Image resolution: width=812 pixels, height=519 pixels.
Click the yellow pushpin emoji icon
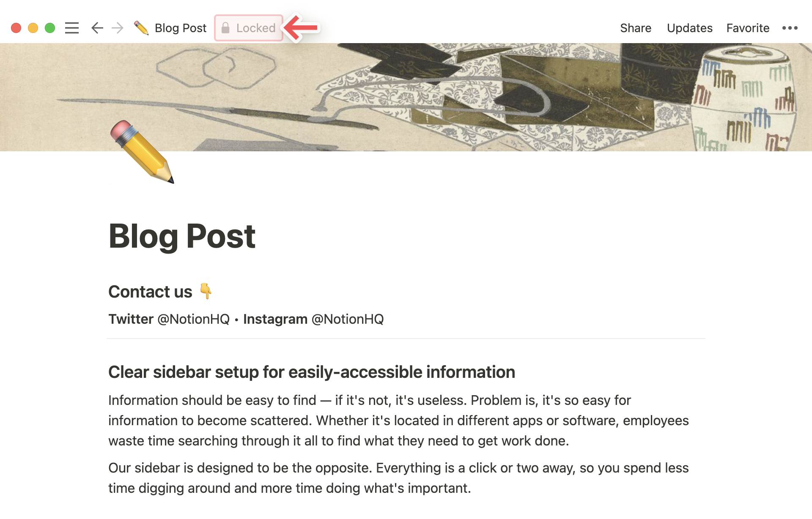tap(206, 291)
